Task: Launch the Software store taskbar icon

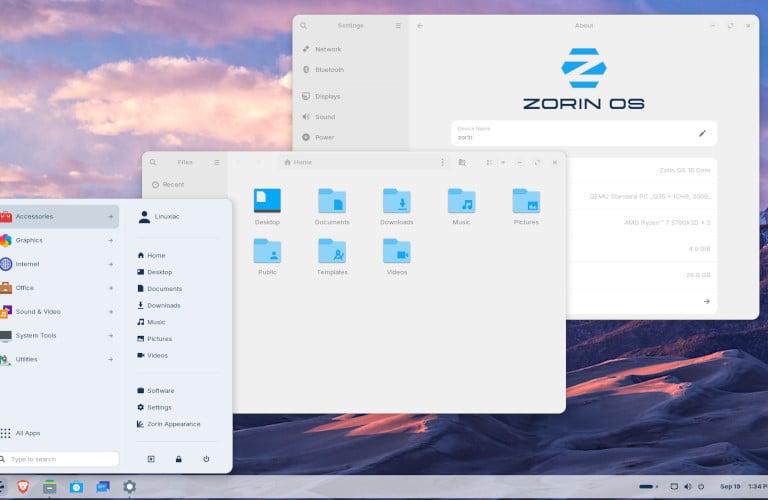Action: tap(76, 486)
